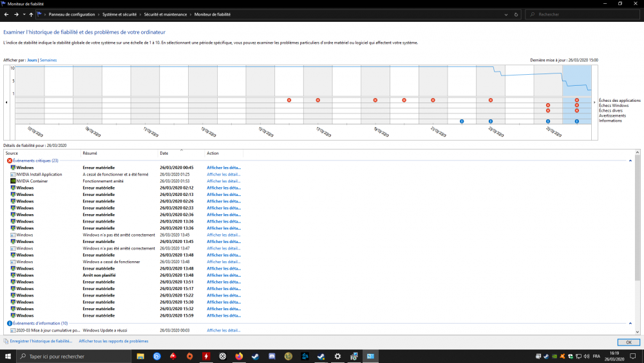Viewport: 644px width, 363px height.
Task: Click Enregistrer l'historique de fiabilité link
Action: click(x=41, y=341)
